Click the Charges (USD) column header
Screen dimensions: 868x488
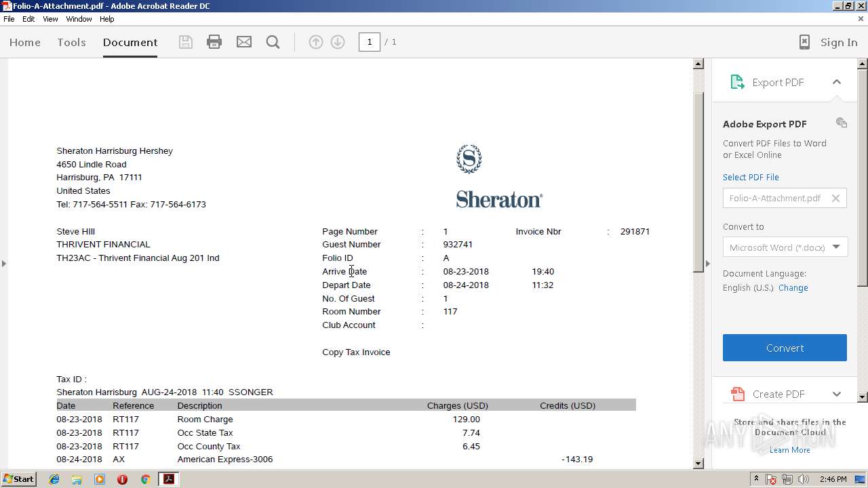coord(458,406)
